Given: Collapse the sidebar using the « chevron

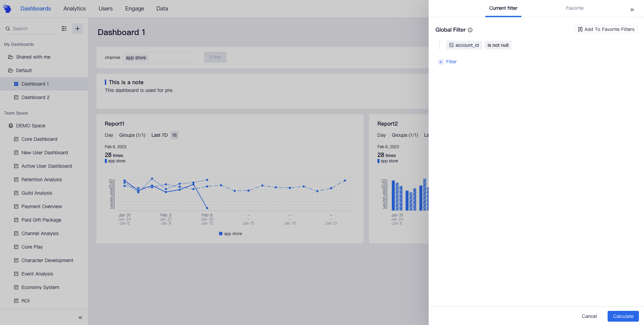Looking at the screenshot, I should point(80,317).
